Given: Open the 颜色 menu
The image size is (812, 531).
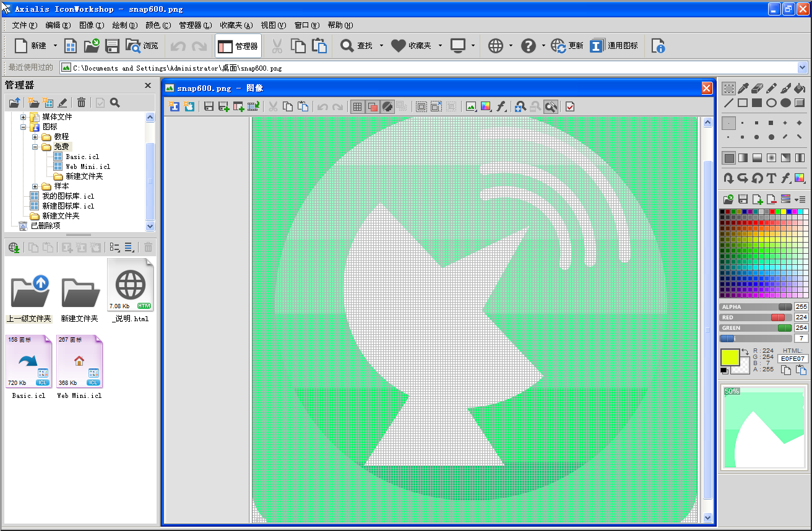Looking at the screenshot, I should coord(158,25).
